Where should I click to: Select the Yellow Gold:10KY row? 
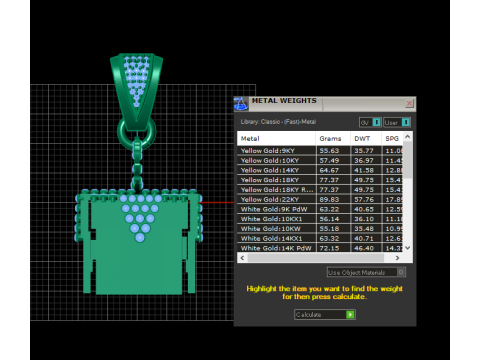pyautogui.click(x=320, y=160)
